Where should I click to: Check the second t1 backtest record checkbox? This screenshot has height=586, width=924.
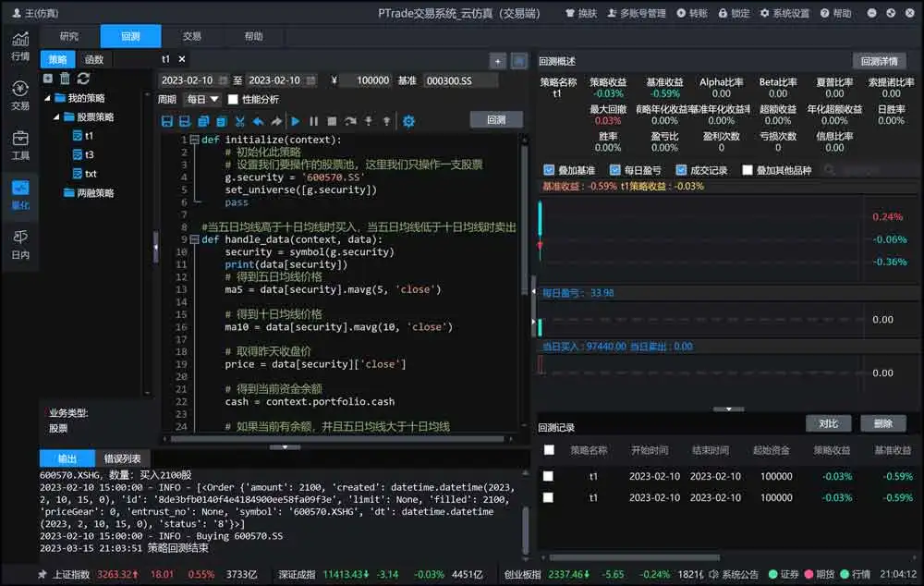tap(548, 497)
